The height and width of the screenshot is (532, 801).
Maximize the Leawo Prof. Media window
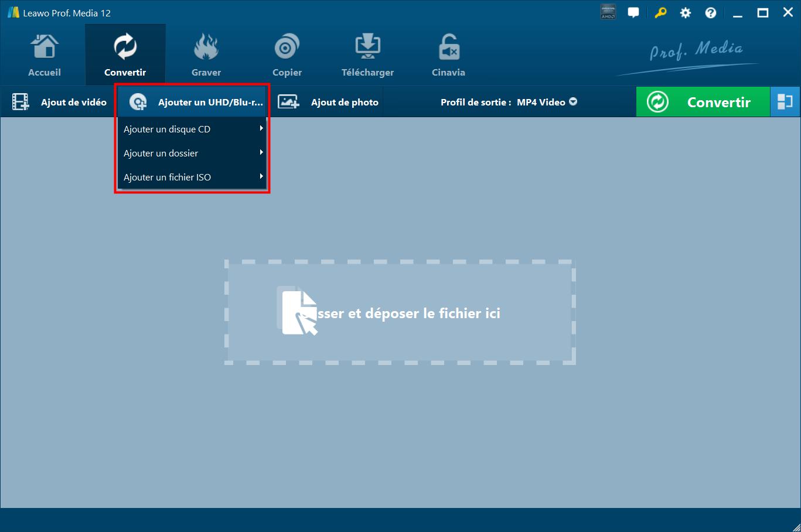(763, 13)
